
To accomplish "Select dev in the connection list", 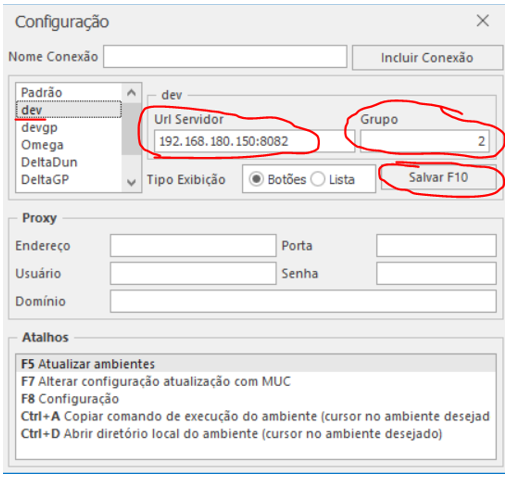I will point(68,110).
